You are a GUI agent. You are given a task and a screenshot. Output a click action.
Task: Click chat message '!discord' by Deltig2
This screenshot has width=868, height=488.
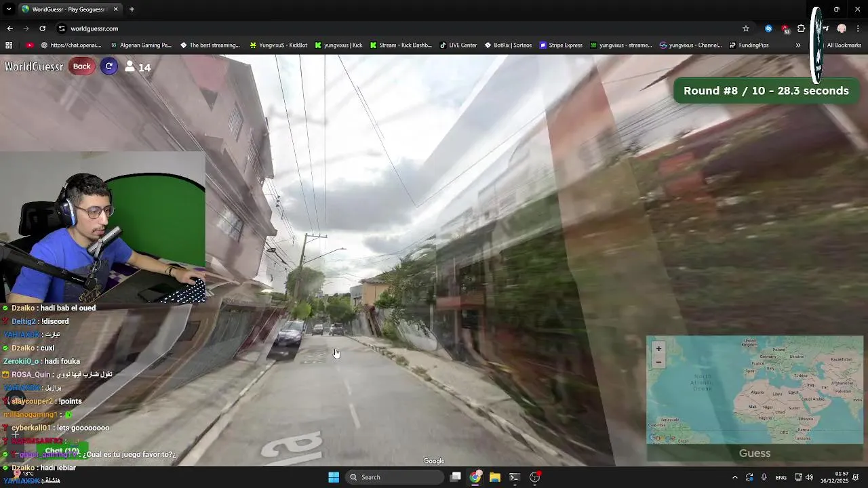54,321
